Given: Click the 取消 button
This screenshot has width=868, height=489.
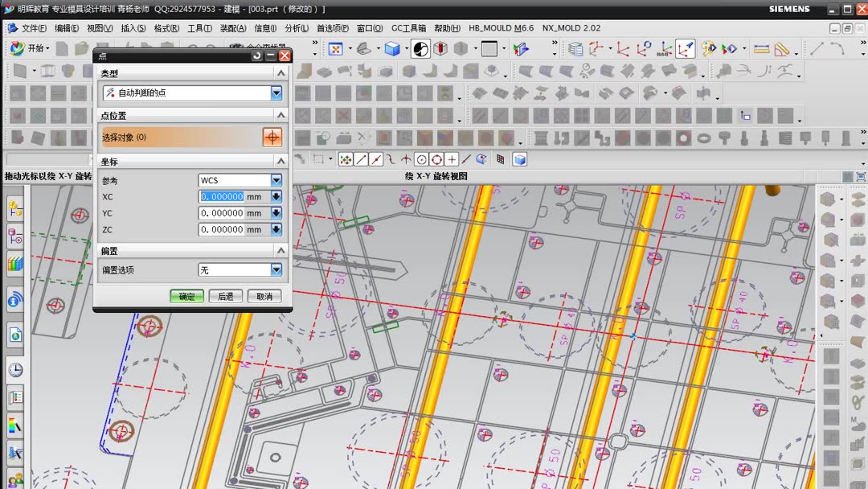Looking at the screenshot, I should pos(264,296).
